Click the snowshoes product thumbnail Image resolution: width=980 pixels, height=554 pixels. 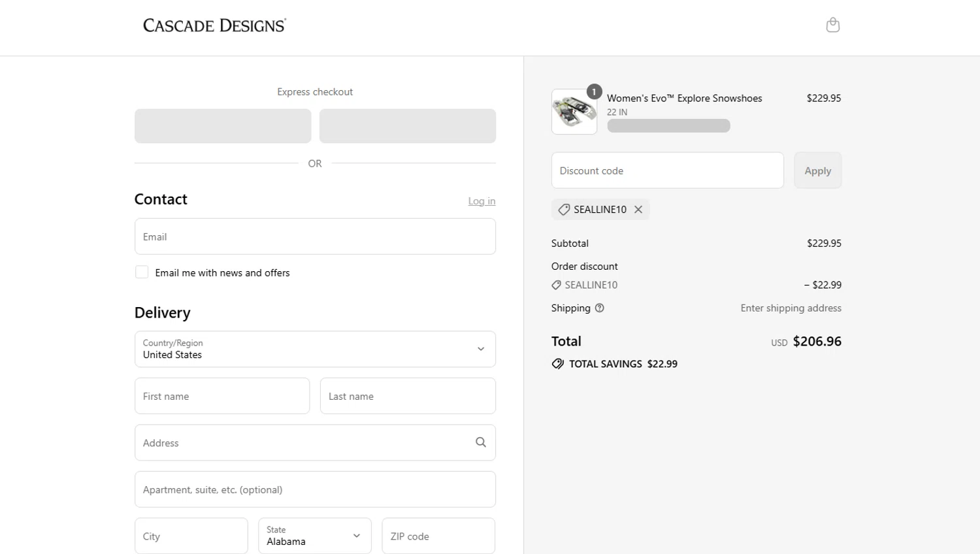click(x=574, y=112)
